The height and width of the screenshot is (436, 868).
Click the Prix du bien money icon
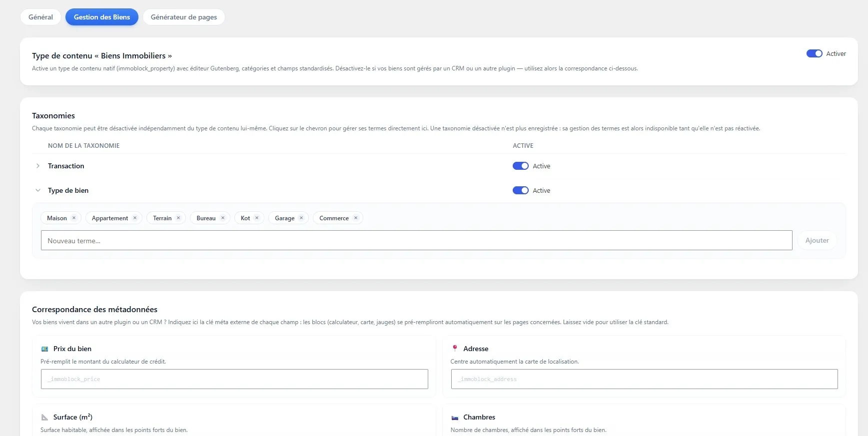pos(44,349)
